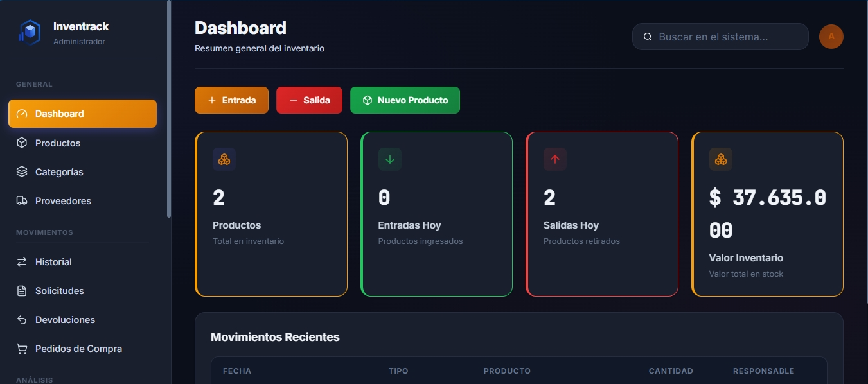Click the down arrow icon in Entradas Hoy card
The height and width of the screenshot is (384, 868).
(390, 159)
